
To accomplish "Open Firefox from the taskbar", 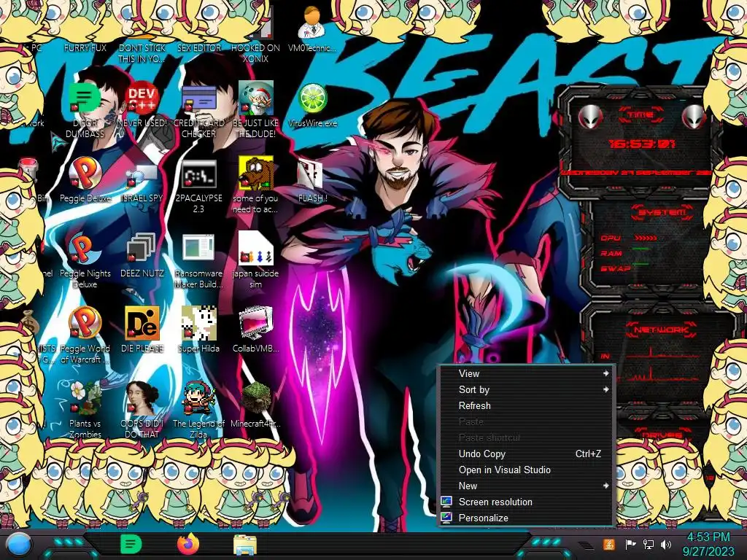I will click(x=189, y=544).
